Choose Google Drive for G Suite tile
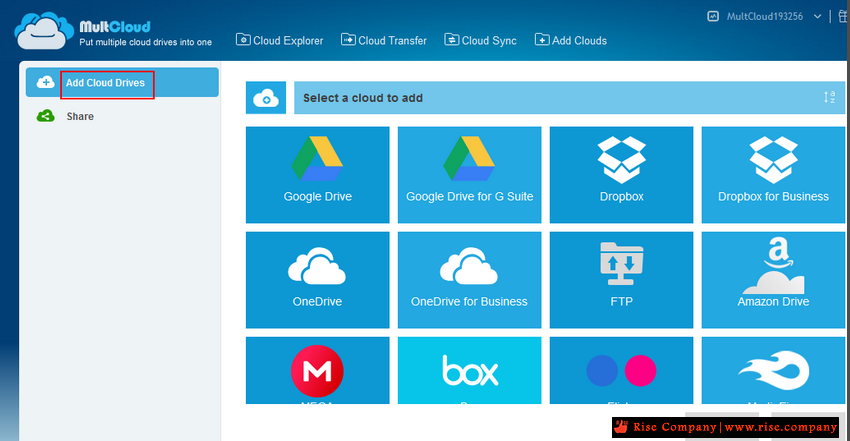850x441 pixels. click(x=469, y=174)
